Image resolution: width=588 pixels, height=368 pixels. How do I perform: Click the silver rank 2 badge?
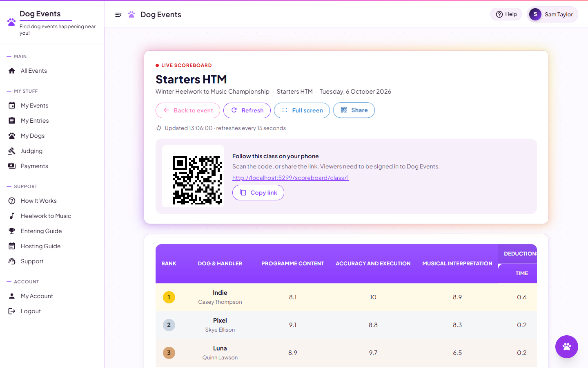tap(169, 325)
